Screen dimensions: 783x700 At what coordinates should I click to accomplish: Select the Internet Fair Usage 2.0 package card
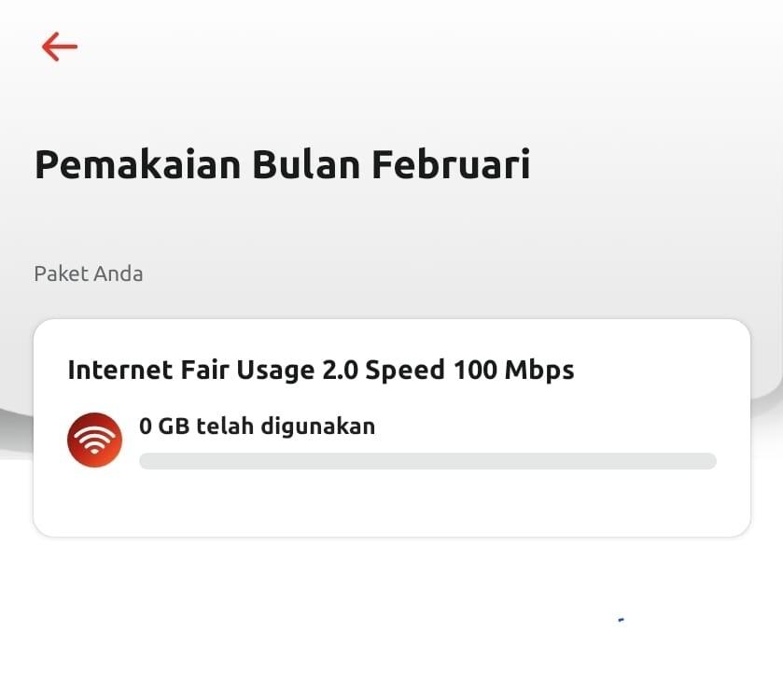pos(391,427)
